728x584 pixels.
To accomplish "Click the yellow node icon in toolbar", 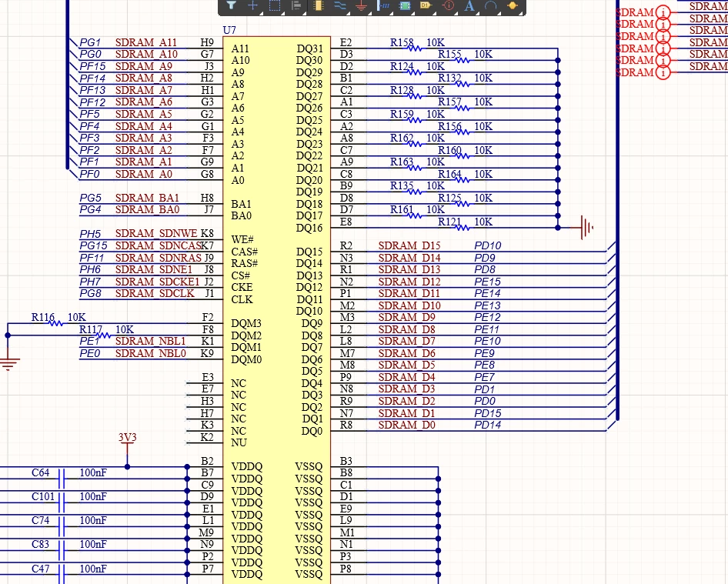I will [x=513, y=5].
